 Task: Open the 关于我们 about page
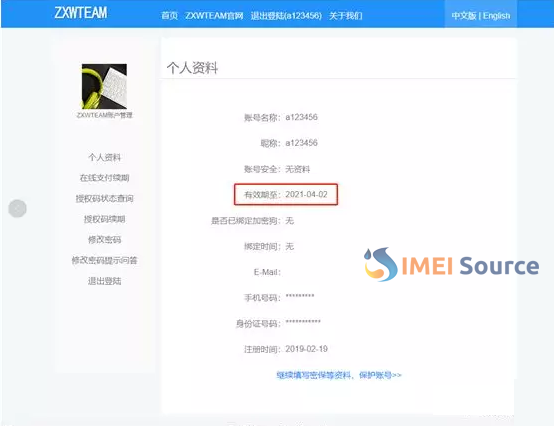[346, 16]
